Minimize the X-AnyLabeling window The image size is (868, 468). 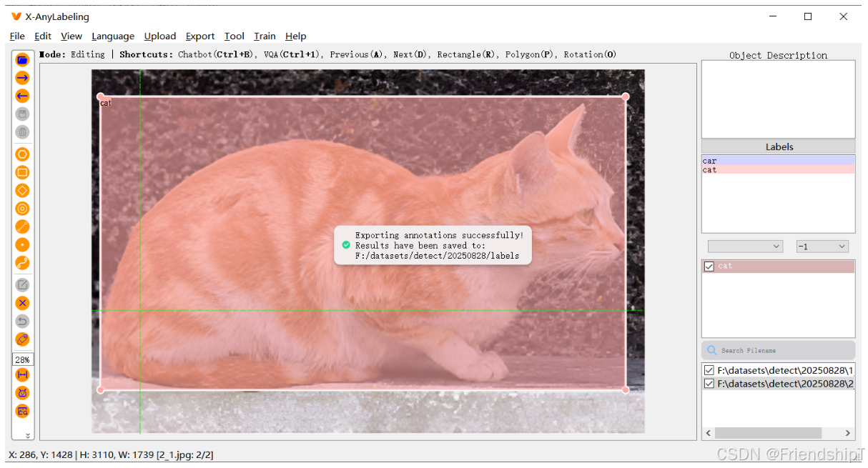point(773,16)
